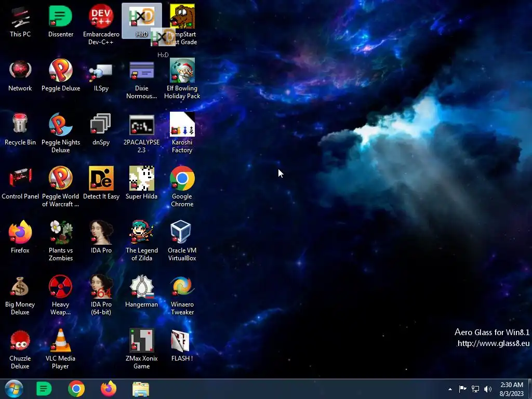Click the Winaero Tweaker shortcut
Viewport: 532px width, 399px height.
click(182, 295)
